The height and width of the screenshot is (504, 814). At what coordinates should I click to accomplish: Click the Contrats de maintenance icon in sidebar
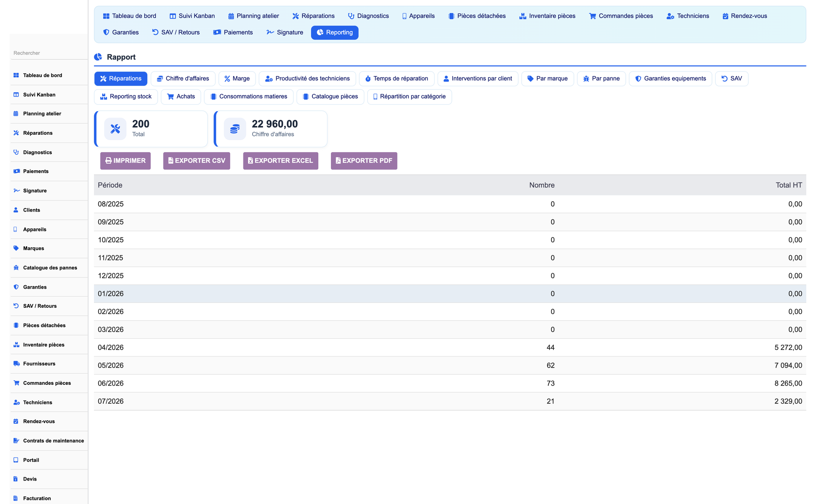[16, 440]
